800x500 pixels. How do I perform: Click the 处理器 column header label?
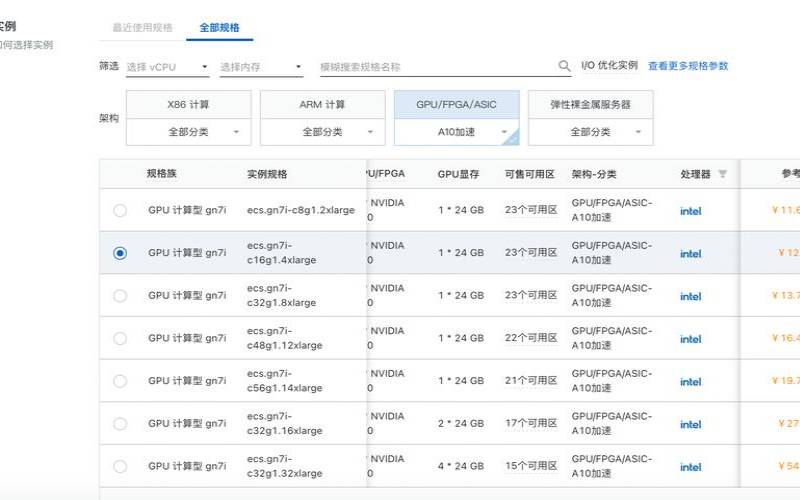(x=695, y=174)
